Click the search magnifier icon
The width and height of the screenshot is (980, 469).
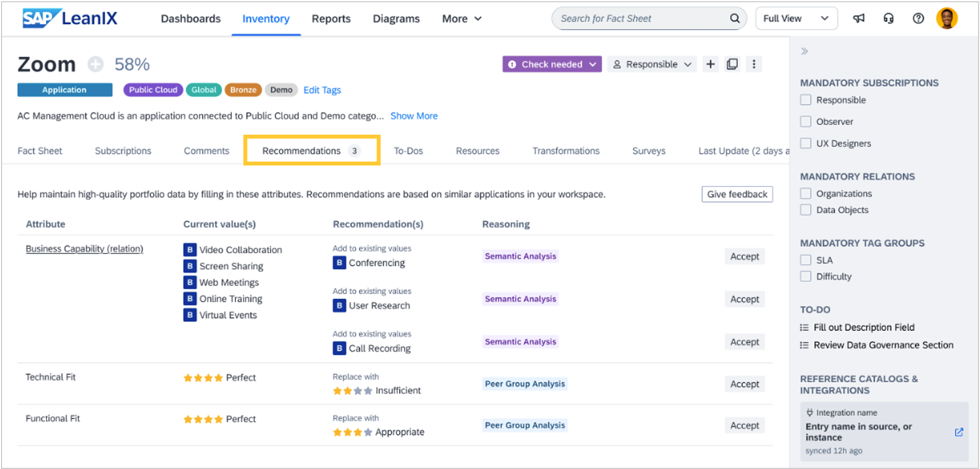click(735, 18)
